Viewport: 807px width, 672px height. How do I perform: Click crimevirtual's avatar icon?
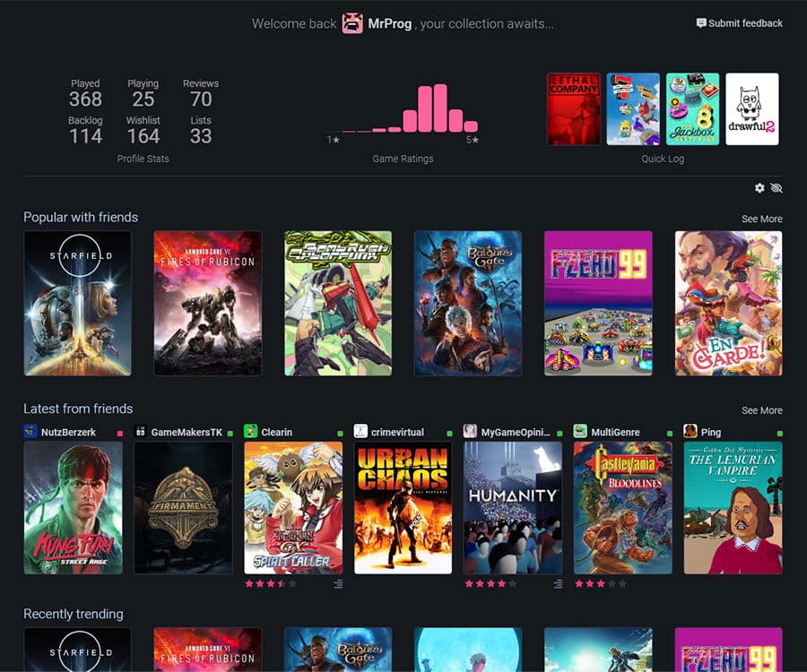coord(360,431)
